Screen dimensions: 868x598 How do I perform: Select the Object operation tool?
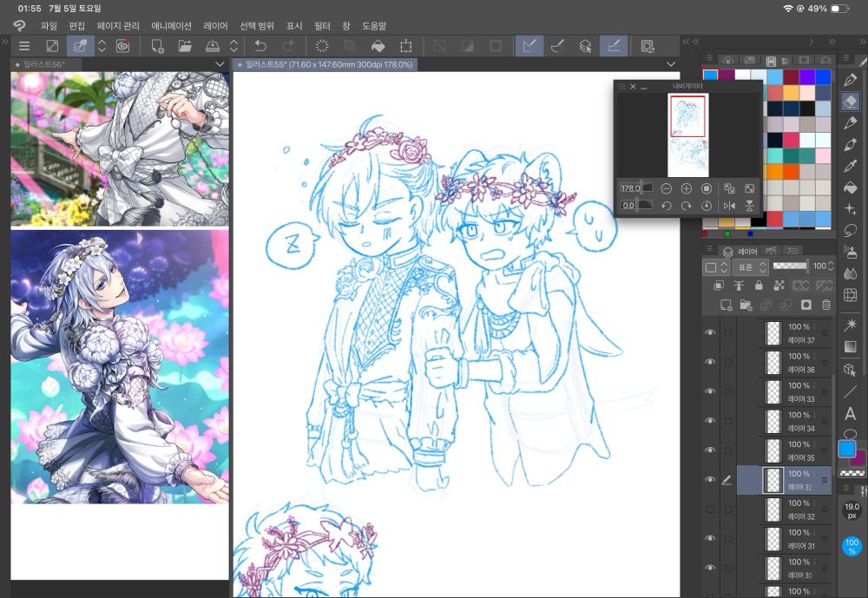pos(851,370)
